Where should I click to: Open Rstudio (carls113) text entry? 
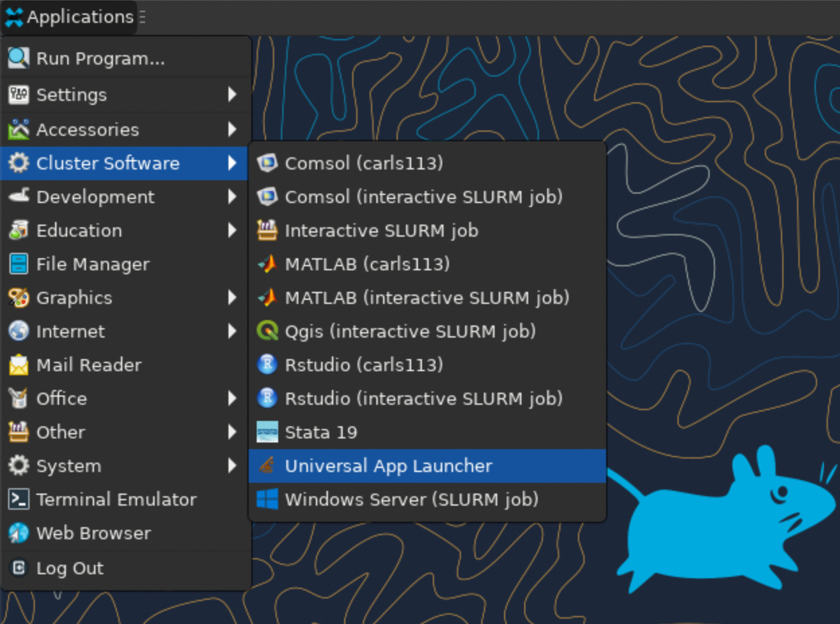(364, 364)
